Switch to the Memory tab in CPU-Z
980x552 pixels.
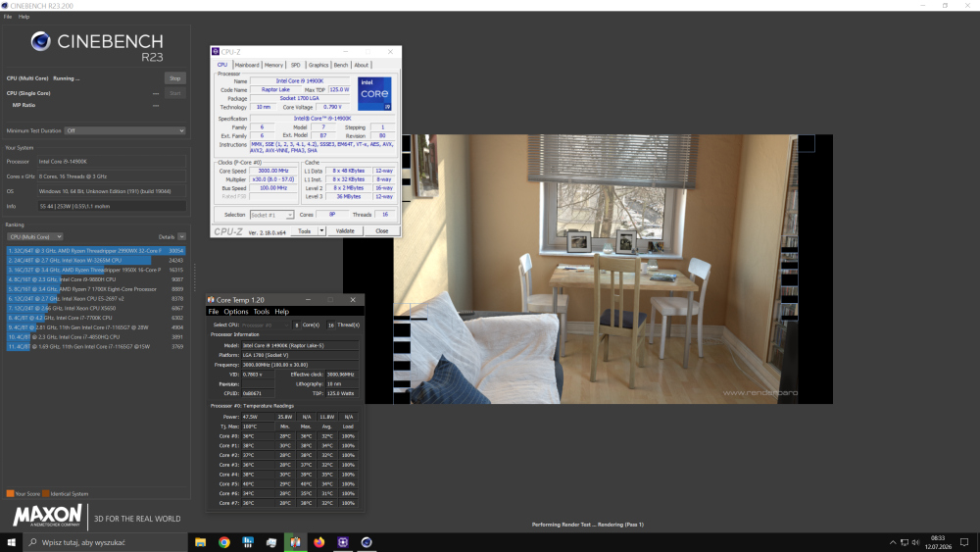273,65
